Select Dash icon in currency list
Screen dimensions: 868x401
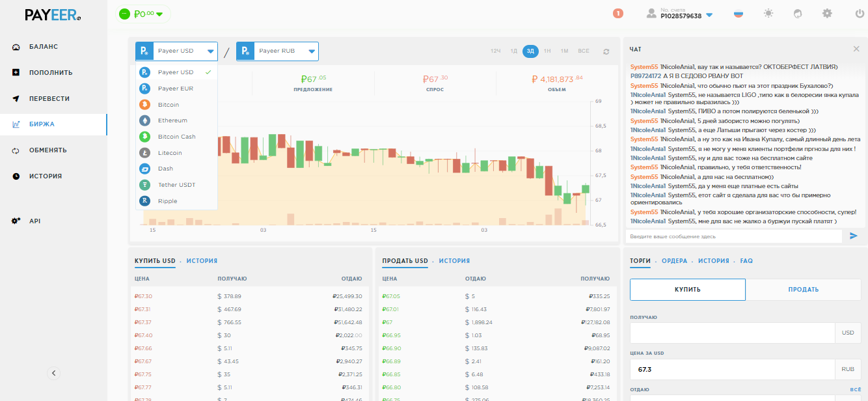pos(144,169)
